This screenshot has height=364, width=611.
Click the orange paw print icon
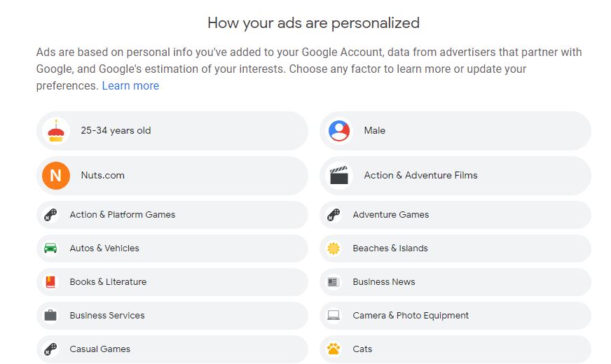pos(334,349)
